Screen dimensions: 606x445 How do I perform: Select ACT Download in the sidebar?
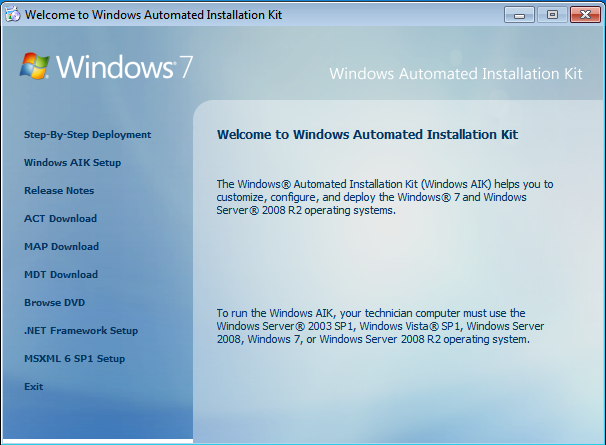[x=60, y=218]
